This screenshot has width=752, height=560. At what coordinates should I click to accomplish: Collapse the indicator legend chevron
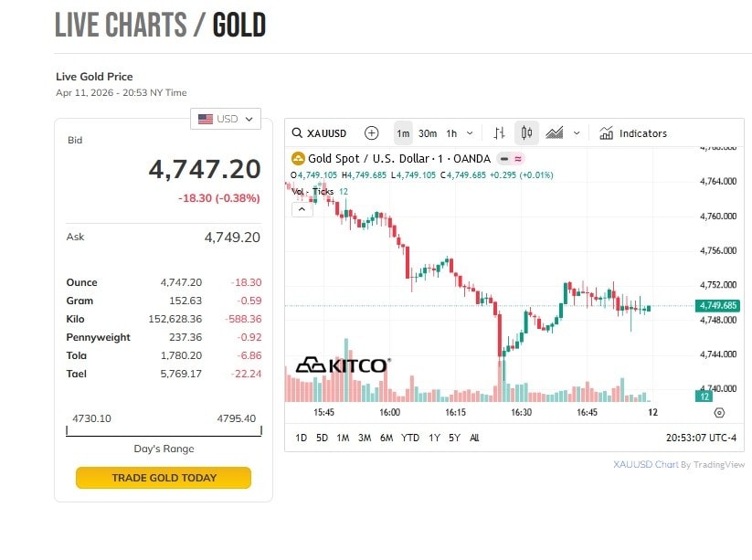coord(302,209)
